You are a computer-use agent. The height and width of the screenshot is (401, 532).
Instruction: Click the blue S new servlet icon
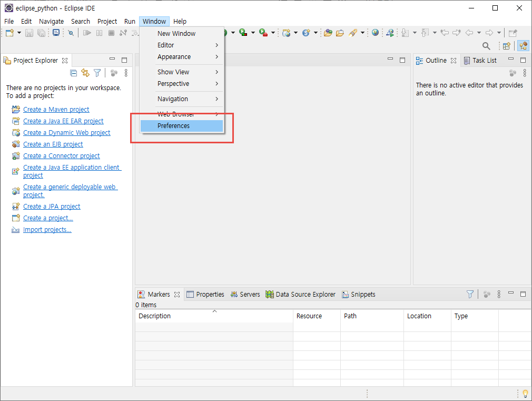(x=306, y=33)
